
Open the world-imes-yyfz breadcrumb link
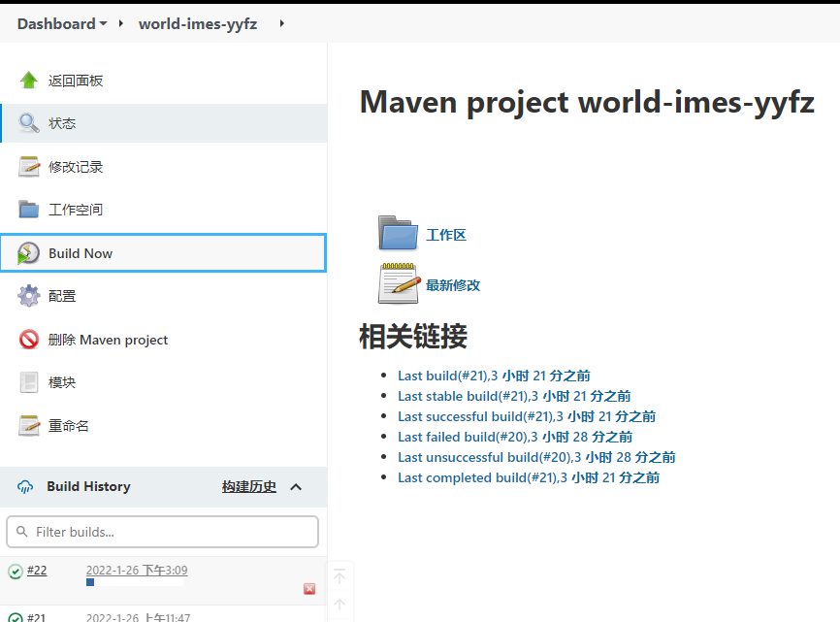pyautogui.click(x=198, y=24)
